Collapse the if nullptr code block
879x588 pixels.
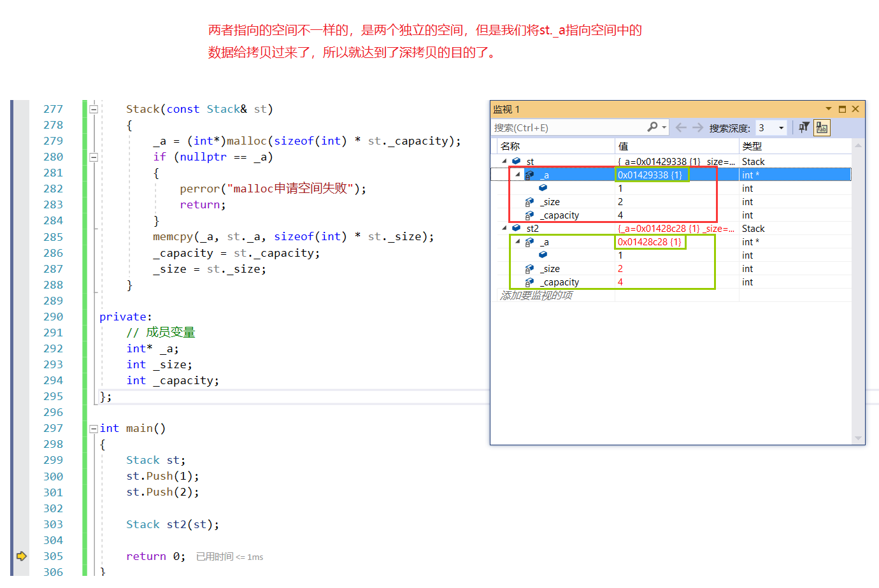coord(94,157)
